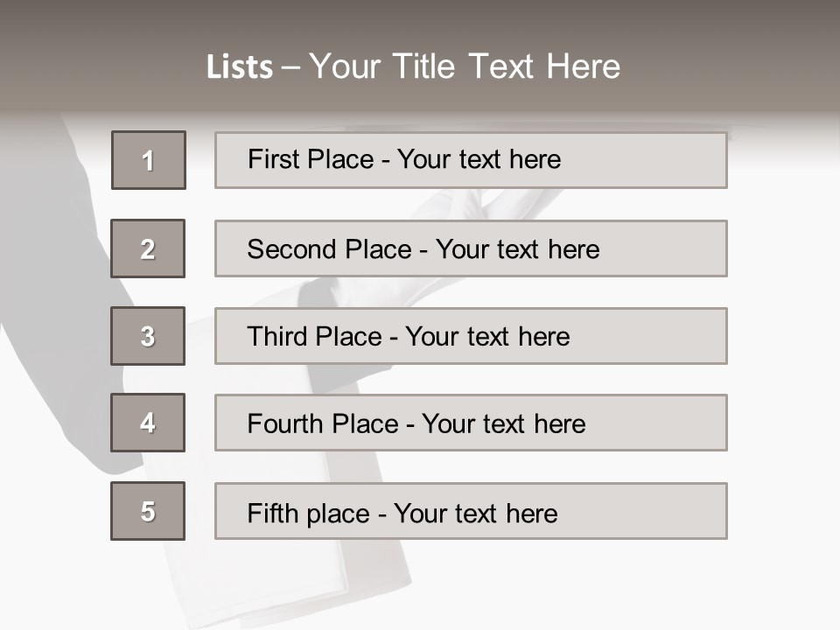Select the Your Title Text Here heading
The width and height of the screenshot is (840, 630).
pyautogui.click(x=465, y=66)
